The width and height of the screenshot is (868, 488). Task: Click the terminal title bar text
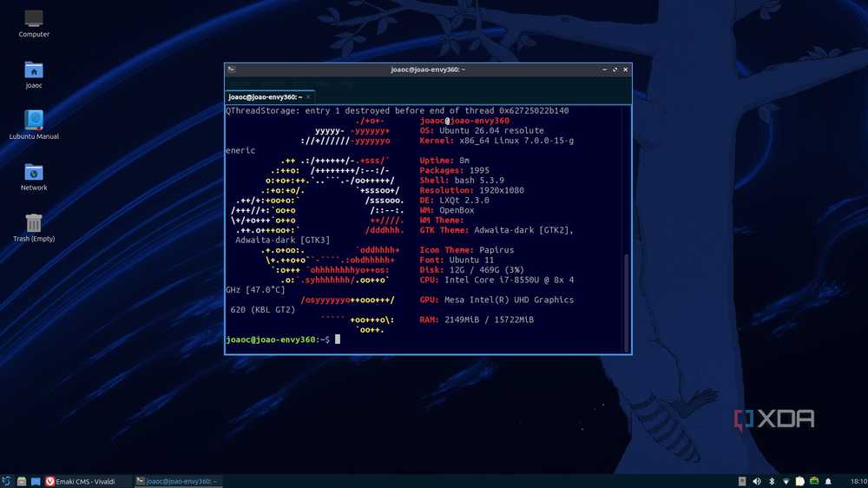tap(428, 69)
